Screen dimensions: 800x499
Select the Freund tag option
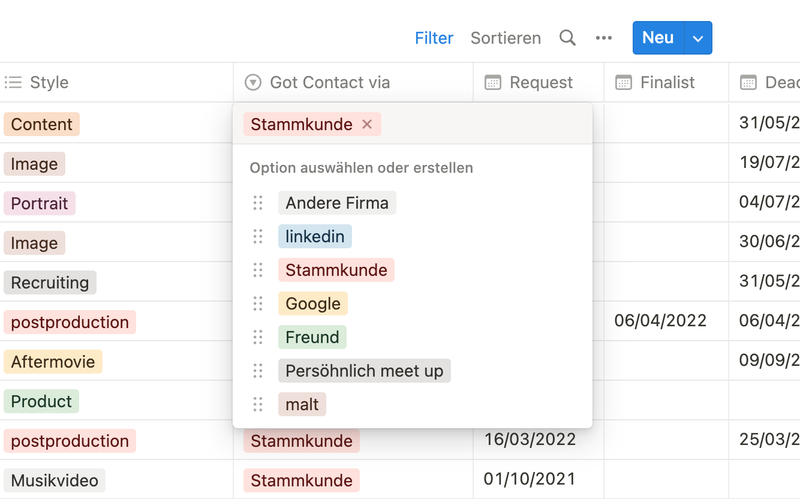312,337
